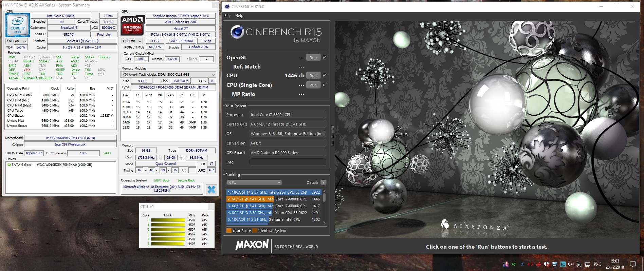Open the Fx tray icon
Image resolution: width=644 pixels, height=271 pixels.
[563, 264]
